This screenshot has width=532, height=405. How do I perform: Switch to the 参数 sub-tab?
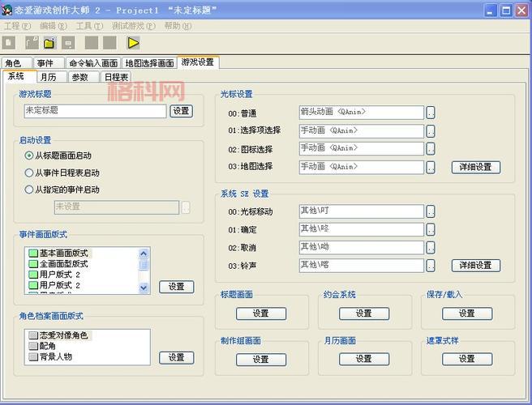click(x=84, y=77)
